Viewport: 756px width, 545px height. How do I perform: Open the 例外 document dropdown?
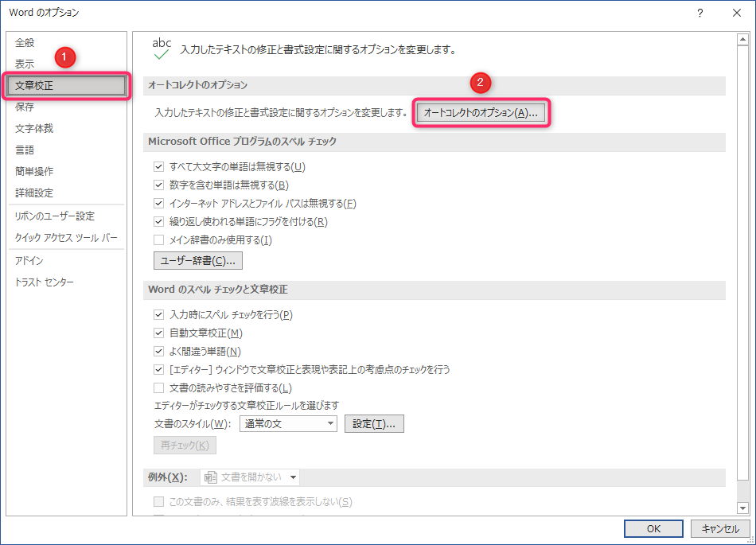[250, 477]
